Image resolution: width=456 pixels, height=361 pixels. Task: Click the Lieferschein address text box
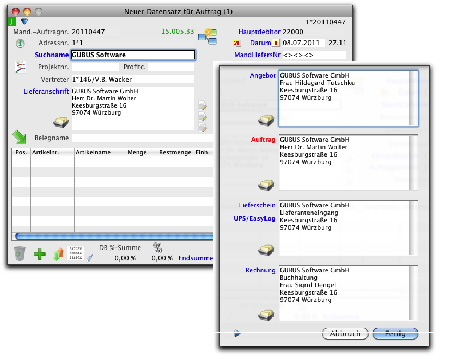tap(344, 228)
